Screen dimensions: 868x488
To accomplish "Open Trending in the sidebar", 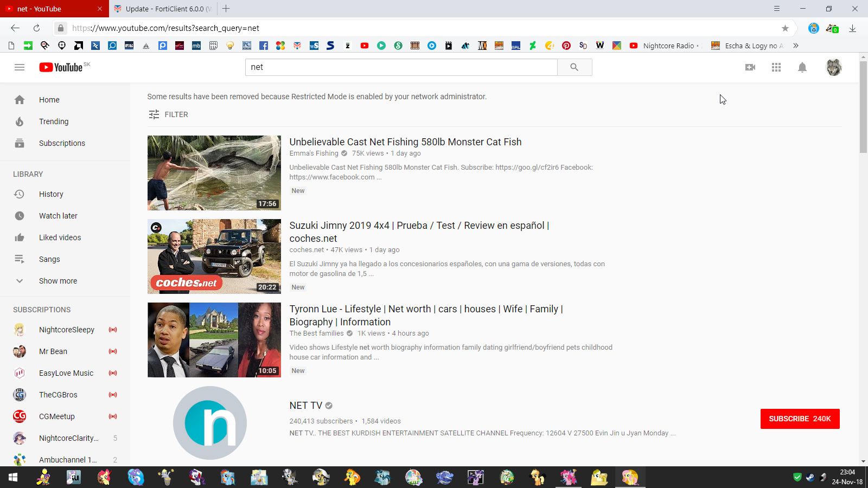I will [x=65, y=121].
